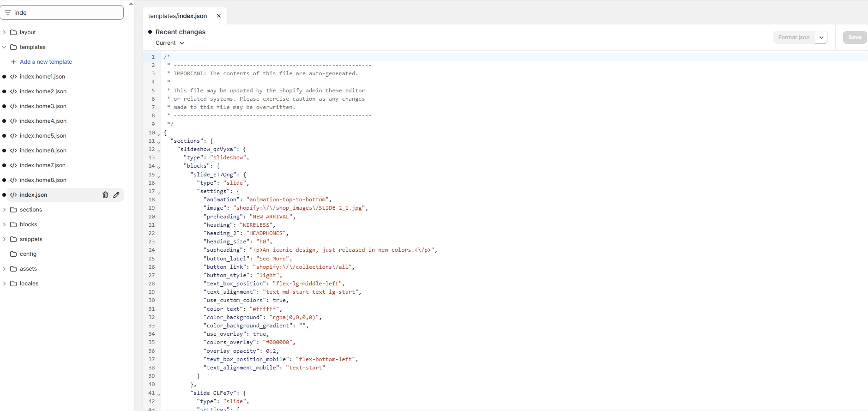868x411 pixels.
Task: Open the Current version dropdown
Action: 169,43
